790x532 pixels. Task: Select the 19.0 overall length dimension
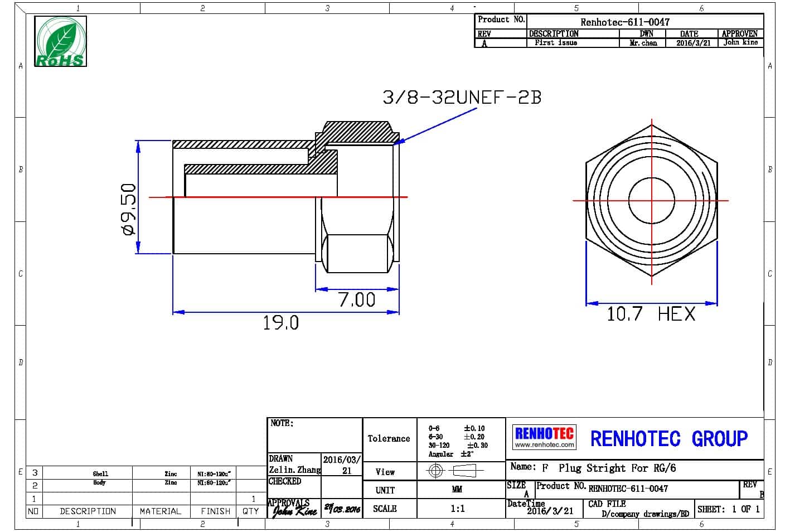280,323
